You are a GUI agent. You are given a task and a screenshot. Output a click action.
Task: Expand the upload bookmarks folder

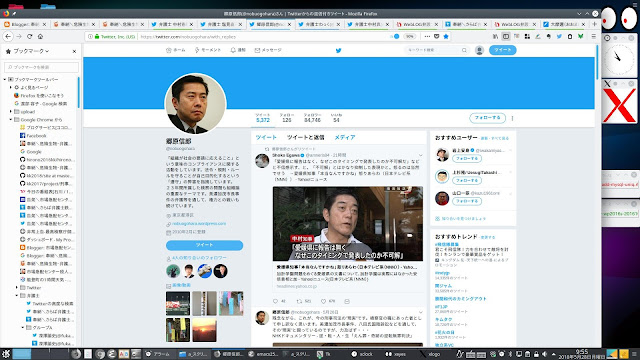11,111
